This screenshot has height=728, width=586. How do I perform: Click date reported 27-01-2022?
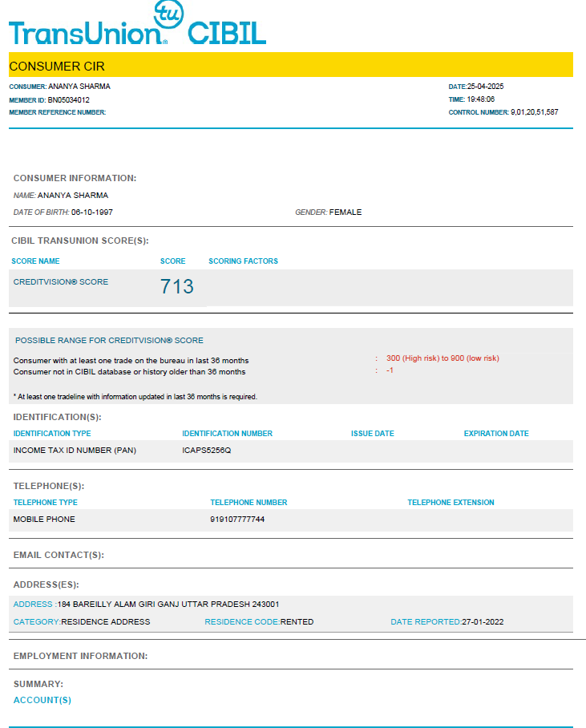click(483, 621)
